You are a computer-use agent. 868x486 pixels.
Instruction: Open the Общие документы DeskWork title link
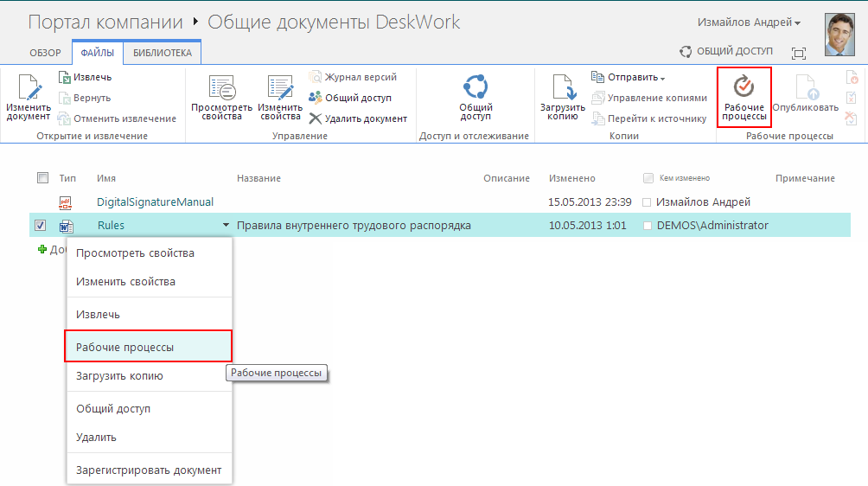click(334, 22)
